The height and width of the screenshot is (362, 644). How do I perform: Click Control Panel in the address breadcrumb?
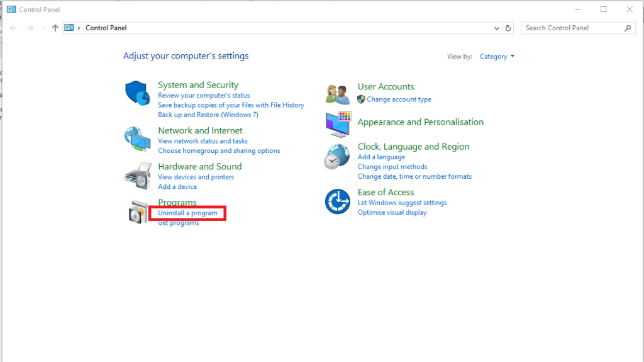pyautogui.click(x=106, y=28)
